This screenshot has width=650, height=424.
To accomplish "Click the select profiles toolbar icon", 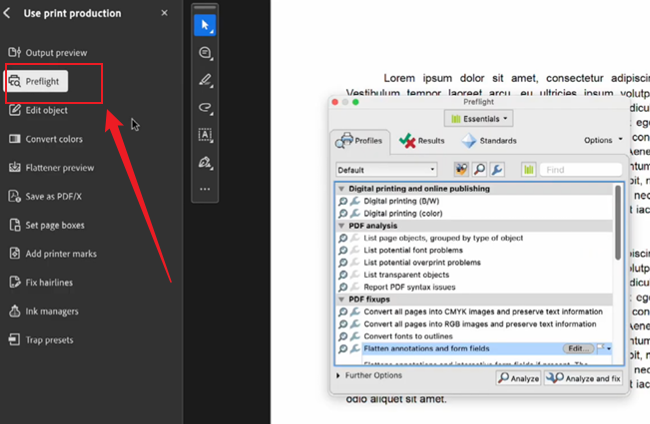I will point(461,170).
